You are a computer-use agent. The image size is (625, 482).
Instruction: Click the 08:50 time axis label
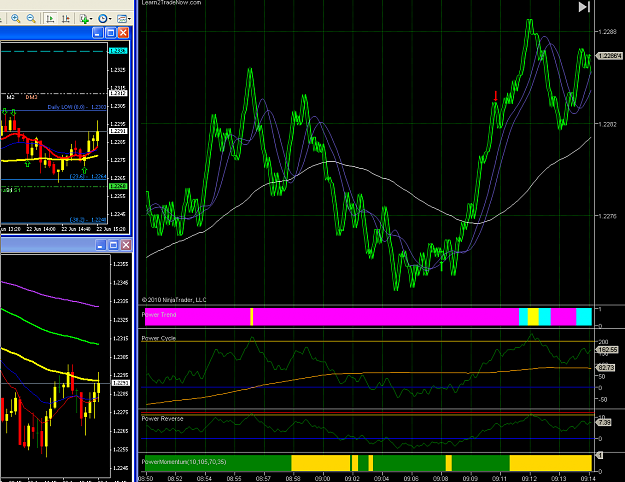pos(146,478)
